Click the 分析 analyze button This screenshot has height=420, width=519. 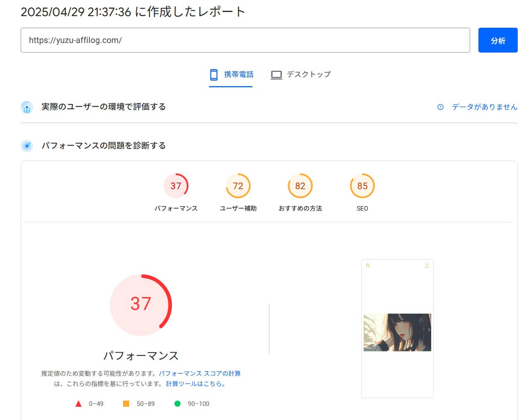[498, 40]
